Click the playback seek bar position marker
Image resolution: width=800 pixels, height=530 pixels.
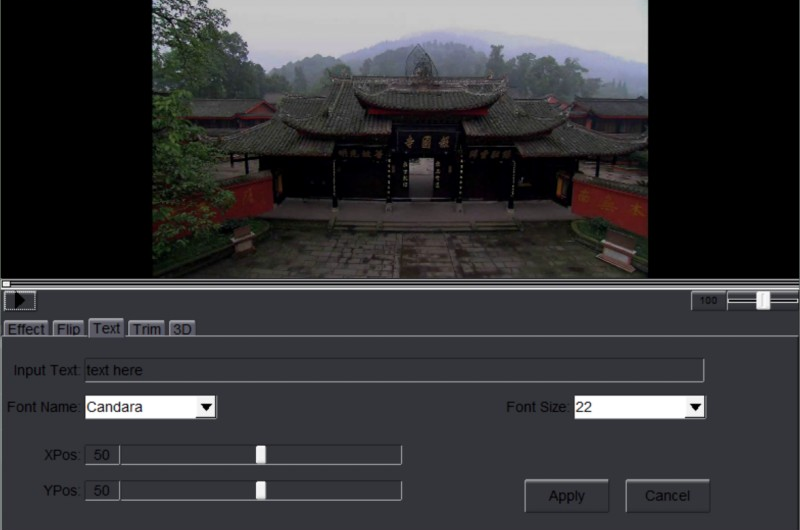6,284
